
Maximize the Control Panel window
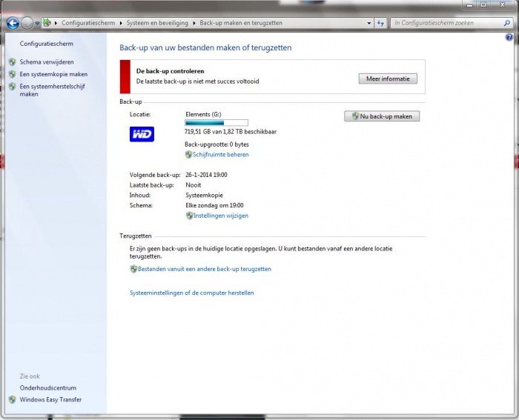pos(483,4)
